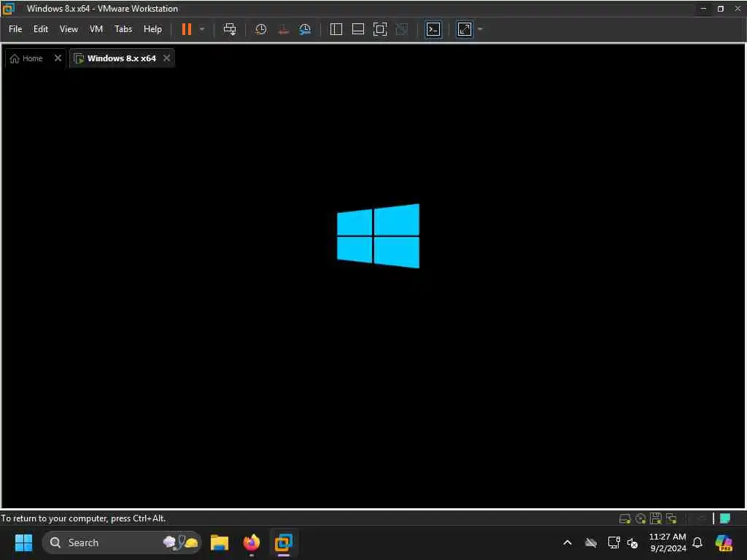The image size is (747, 560).
Task: Expand the stretch guest dropdown arrow
Action: [480, 29]
